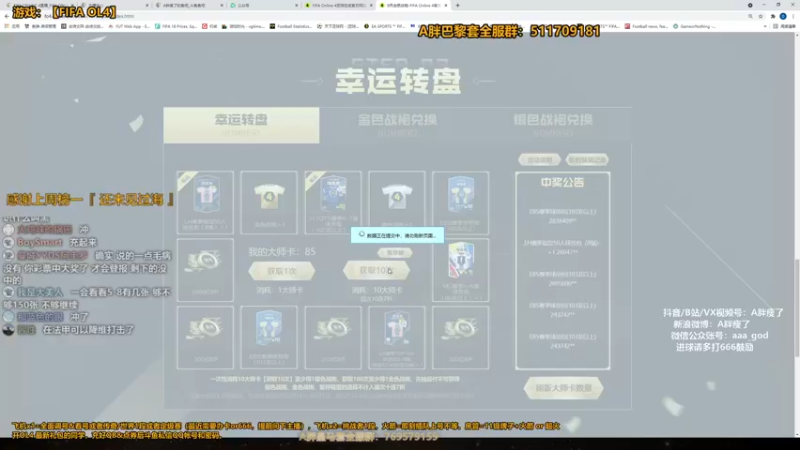Open the GamesofNothing bookmark

point(695,26)
